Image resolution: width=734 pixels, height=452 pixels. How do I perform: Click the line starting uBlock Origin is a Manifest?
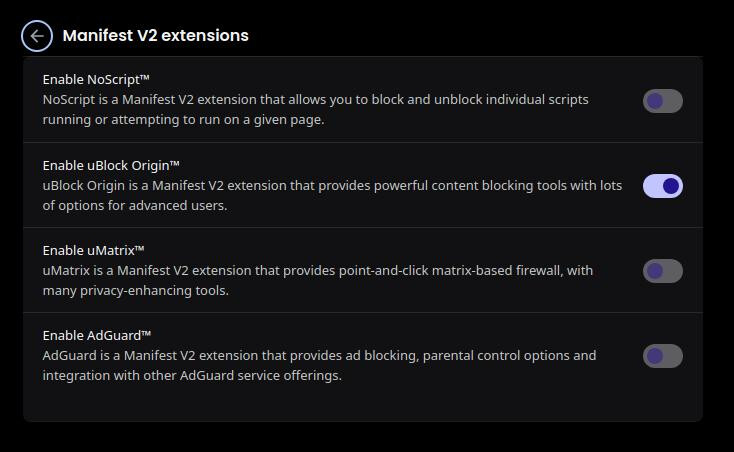(x=332, y=186)
